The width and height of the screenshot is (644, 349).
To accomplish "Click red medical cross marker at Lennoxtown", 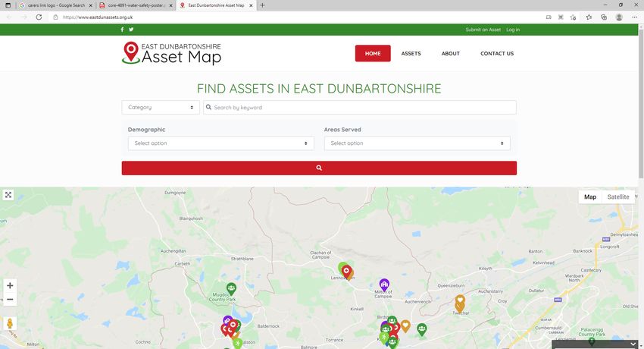I will 347,272.
